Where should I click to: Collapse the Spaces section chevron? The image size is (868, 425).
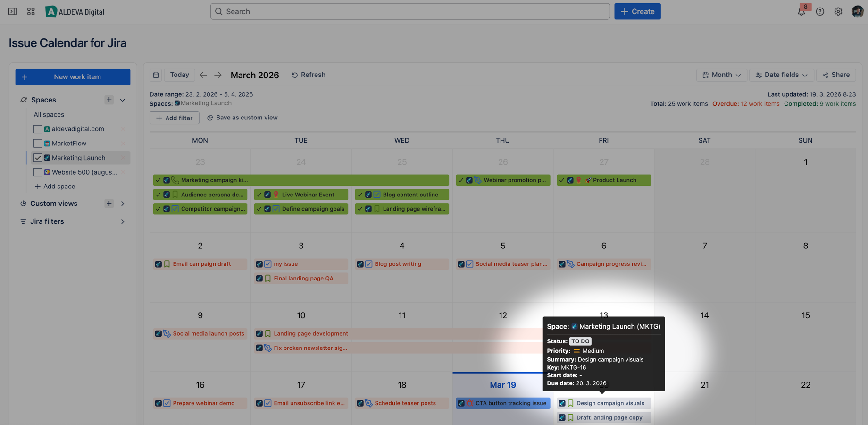(x=122, y=100)
